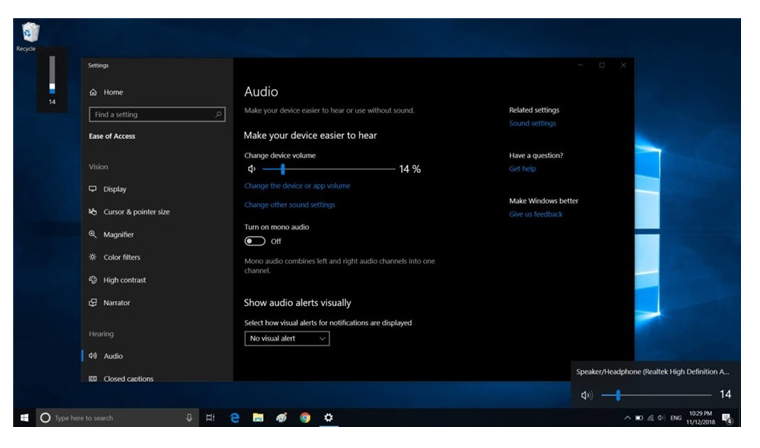Toggle the Turn on mono audio switch
The height and width of the screenshot is (448, 760).
tap(255, 241)
